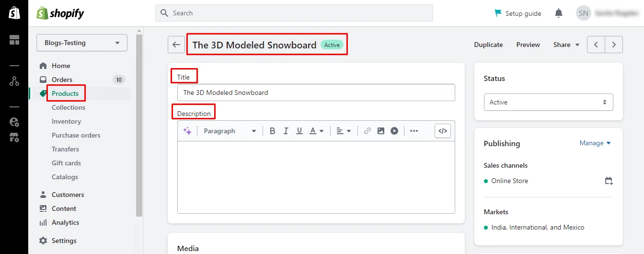Open the Share dropdown menu
644x254 pixels.
tap(566, 45)
